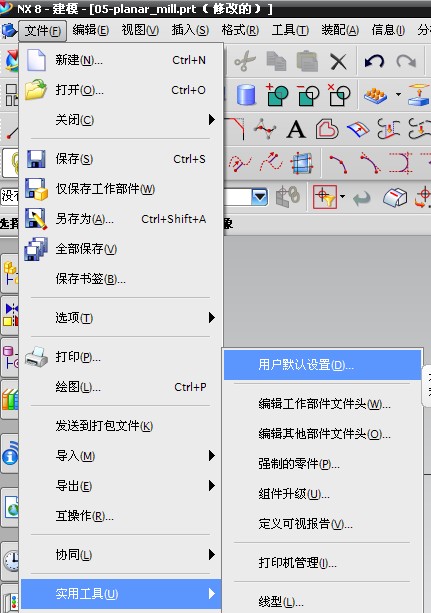Expand the 选项(T) Options submenu

120,317
